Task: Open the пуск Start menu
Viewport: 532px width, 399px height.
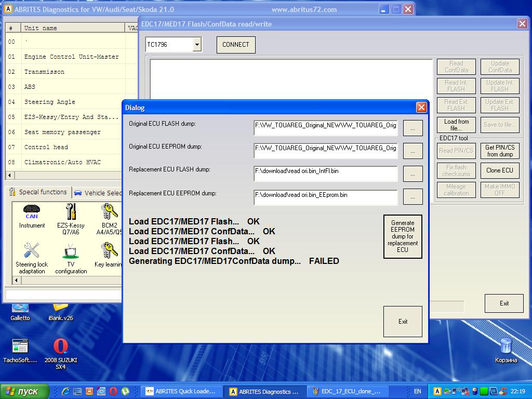Action: click(x=24, y=391)
